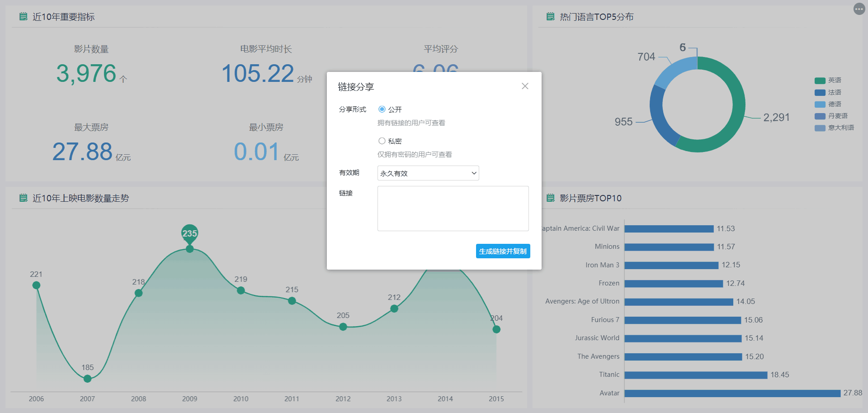Click the three-dot more options icon

859,9
